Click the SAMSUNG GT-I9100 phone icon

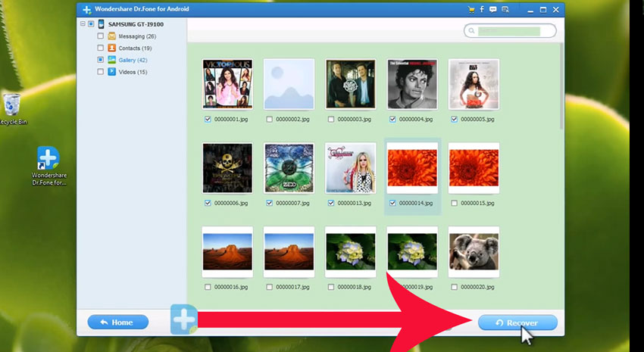[x=101, y=24]
